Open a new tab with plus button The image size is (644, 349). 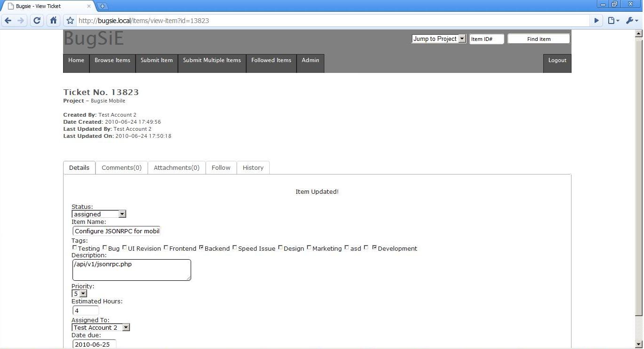[103, 6]
